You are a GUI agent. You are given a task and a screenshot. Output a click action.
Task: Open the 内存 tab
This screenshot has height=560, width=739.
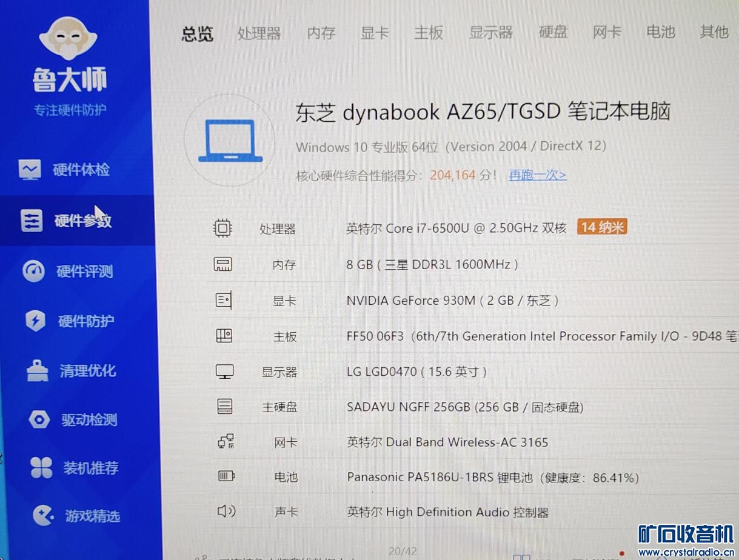click(x=321, y=33)
